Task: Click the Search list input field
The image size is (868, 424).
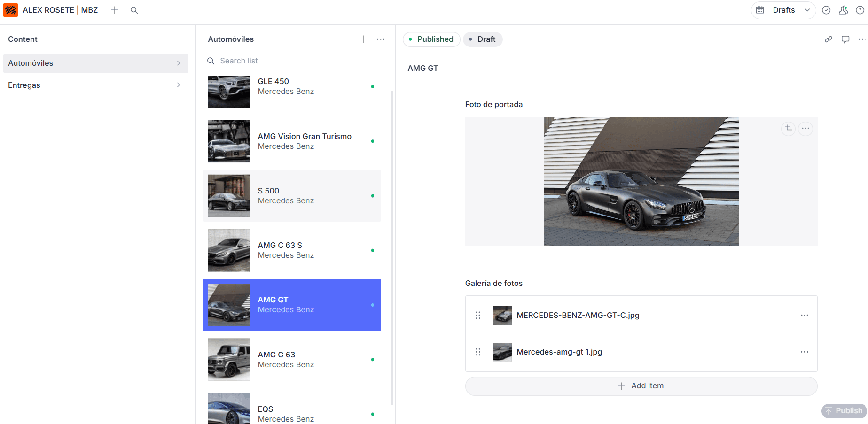Action: [x=282, y=61]
